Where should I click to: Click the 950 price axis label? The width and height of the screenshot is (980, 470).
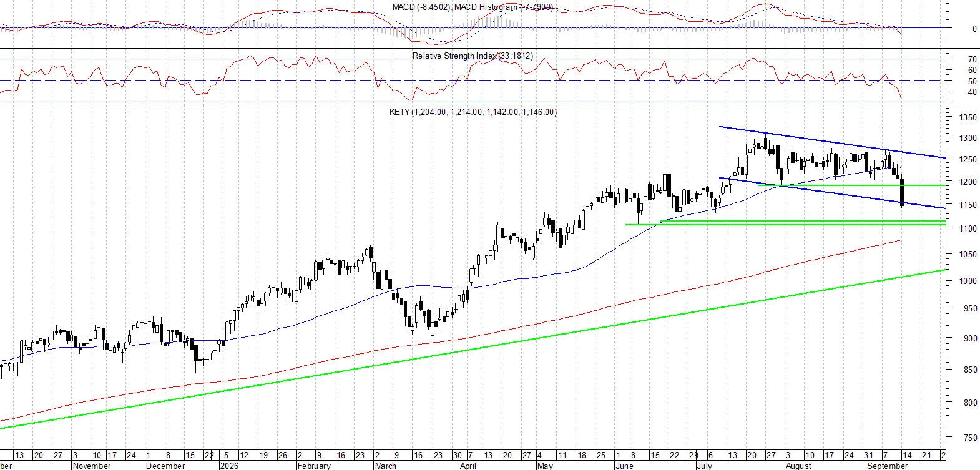pyautogui.click(x=971, y=308)
